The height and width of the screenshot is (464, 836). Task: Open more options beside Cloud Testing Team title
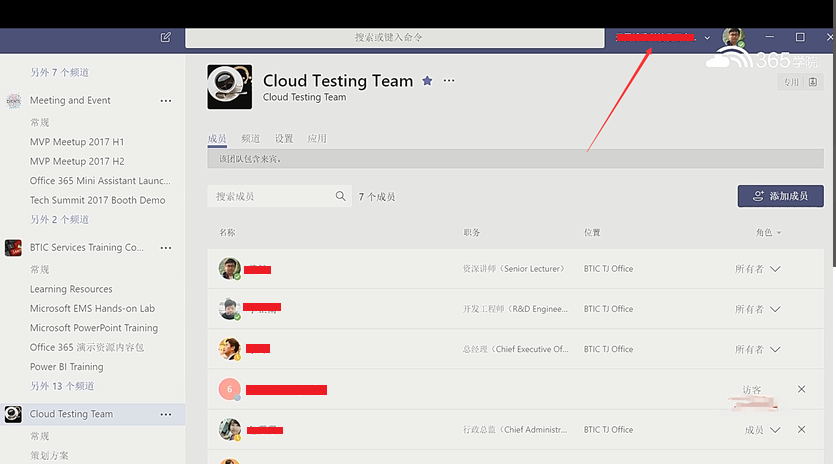[x=449, y=81]
